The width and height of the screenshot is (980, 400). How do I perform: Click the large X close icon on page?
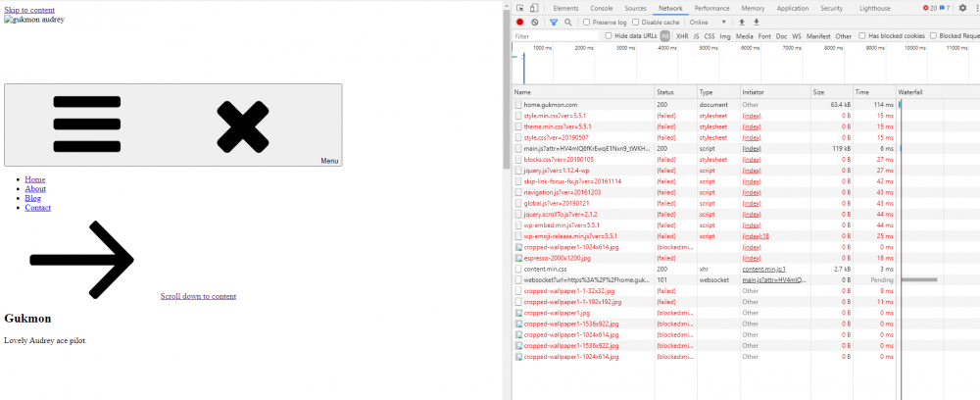(243, 126)
